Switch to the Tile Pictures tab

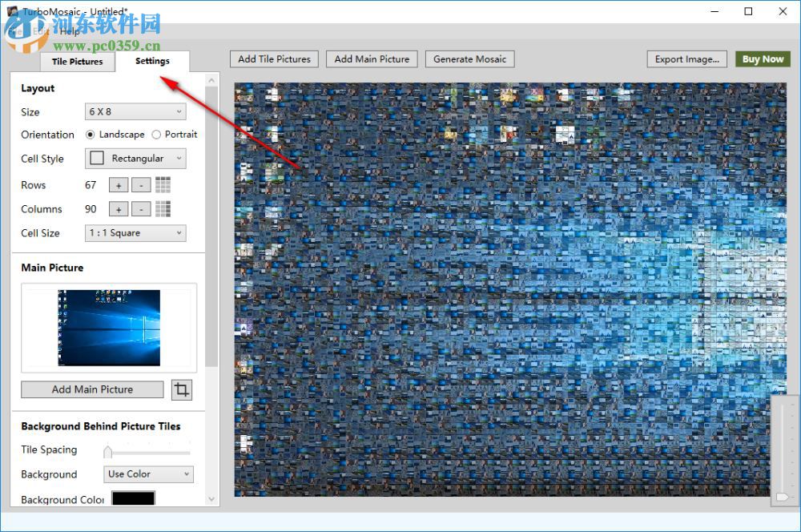tap(77, 62)
